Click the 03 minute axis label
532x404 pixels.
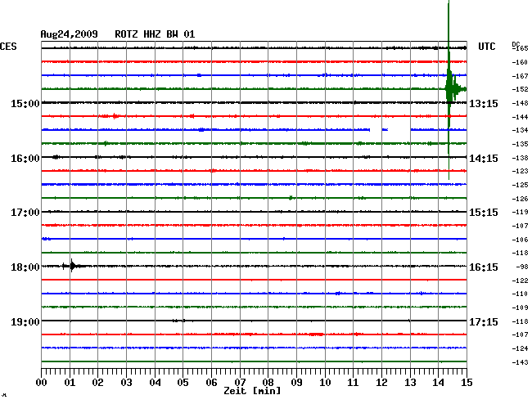tap(126, 383)
